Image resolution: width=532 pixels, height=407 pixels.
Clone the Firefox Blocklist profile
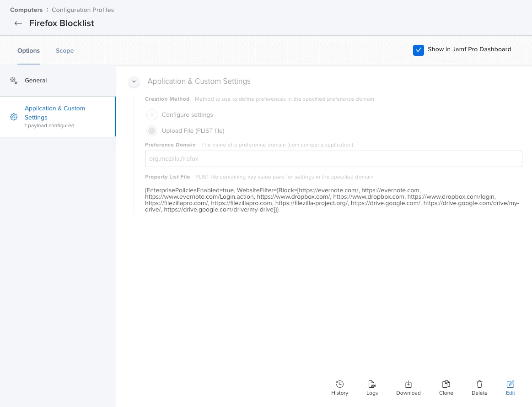pos(446,388)
